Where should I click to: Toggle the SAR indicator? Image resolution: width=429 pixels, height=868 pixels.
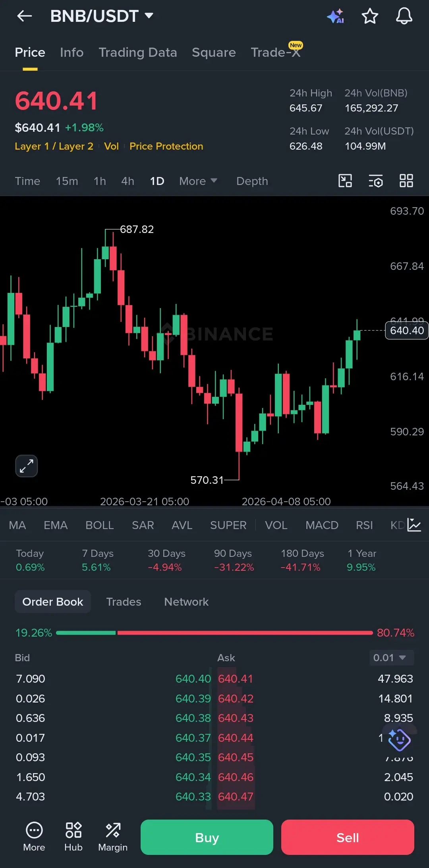(143, 525)
